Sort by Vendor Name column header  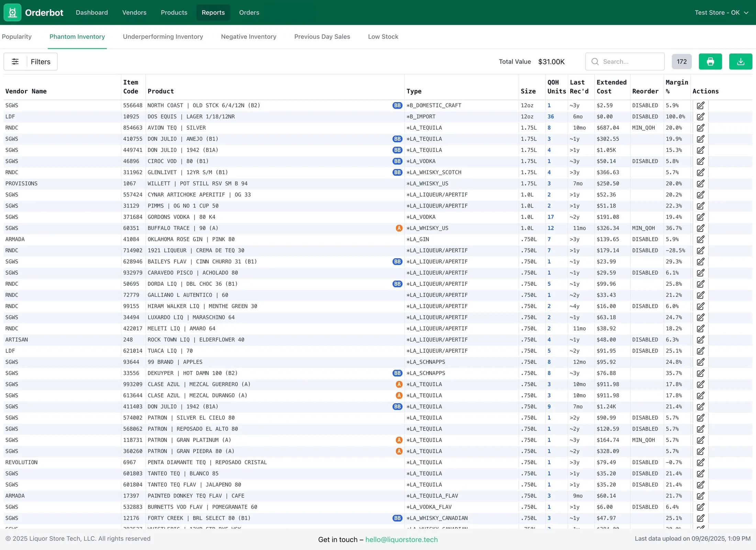pyautogui.click(x=26, y=91)
